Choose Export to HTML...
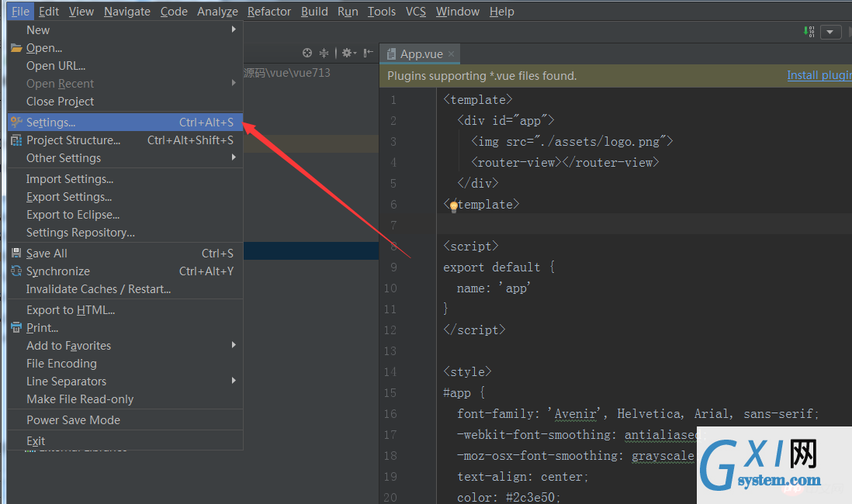852x504 pixels. click(126, 310)
